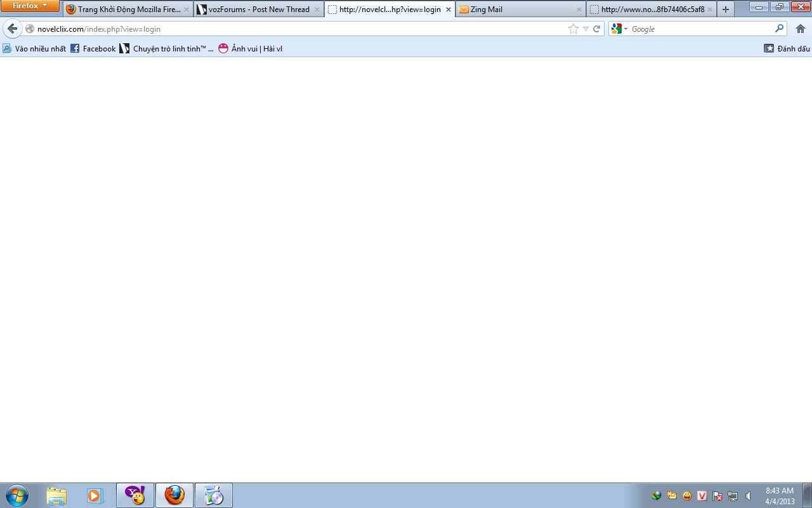This screenshot has height=508, width=812.
Task: Reload the current page
Action: pyautogui.click(x=597, y=29)
